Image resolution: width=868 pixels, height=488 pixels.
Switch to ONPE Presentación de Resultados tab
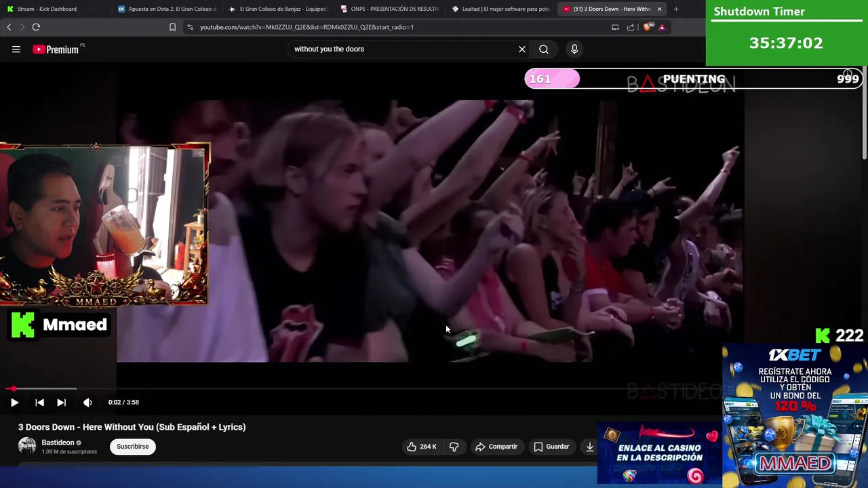pyautogui.click(x=390, y=9)
